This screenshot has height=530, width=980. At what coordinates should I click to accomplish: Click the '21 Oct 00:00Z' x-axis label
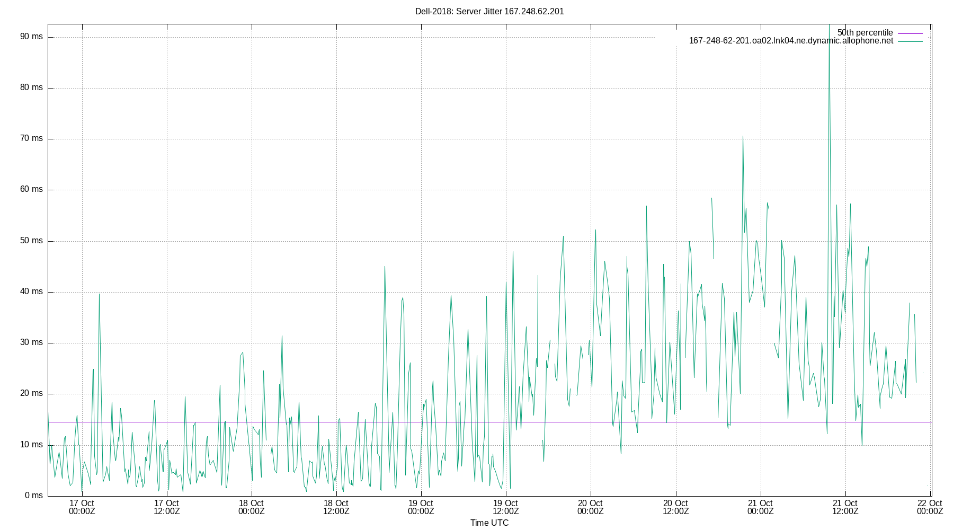click(x=760, y=507)
